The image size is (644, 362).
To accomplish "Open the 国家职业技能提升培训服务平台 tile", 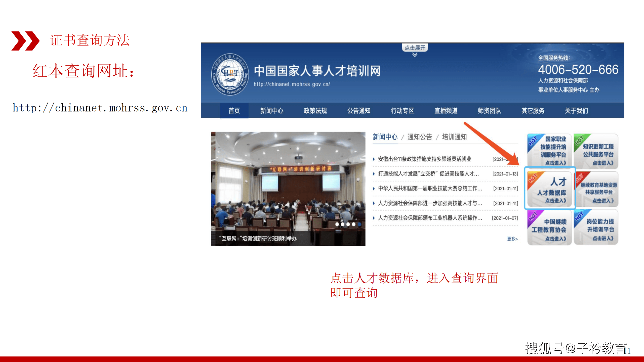I will pos(550,151).
